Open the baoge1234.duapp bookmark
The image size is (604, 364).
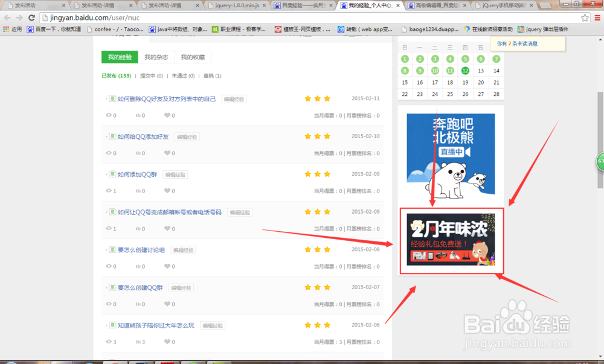pos(429,29)
